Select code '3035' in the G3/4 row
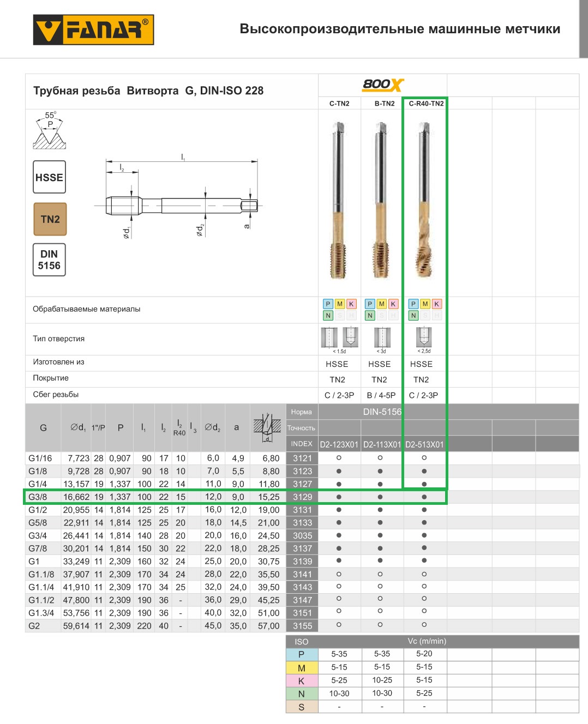 tap(302, 536)
